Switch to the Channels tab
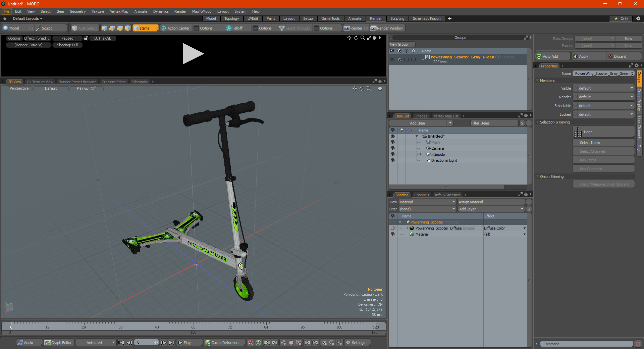This screenshot has width=644, height=349. 421,195
